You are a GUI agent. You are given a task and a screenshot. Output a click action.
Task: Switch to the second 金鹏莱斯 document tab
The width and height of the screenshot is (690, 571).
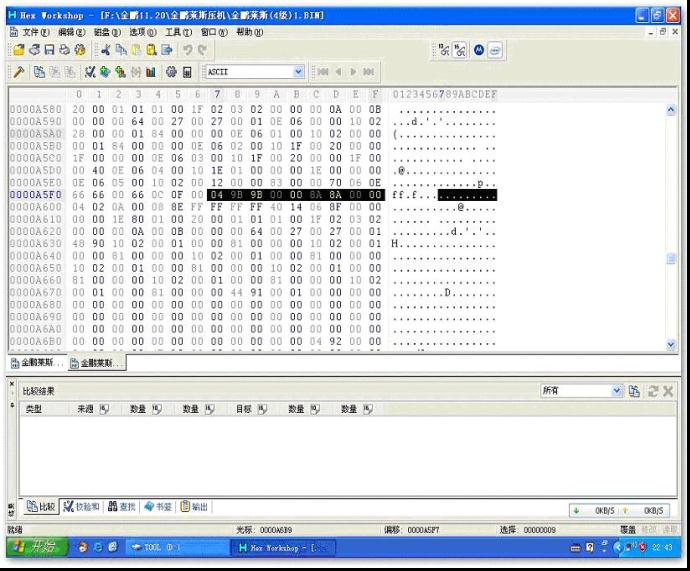(97, 363)
